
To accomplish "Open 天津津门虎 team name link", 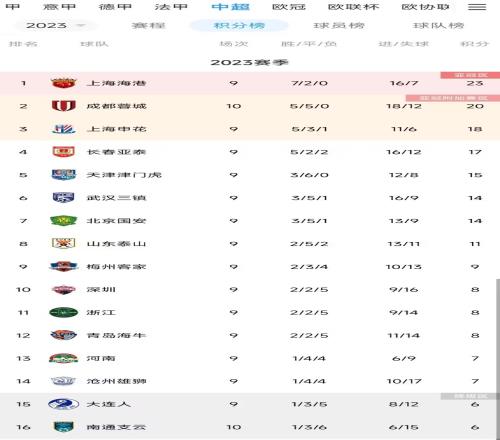I will [x=124, y=175].
